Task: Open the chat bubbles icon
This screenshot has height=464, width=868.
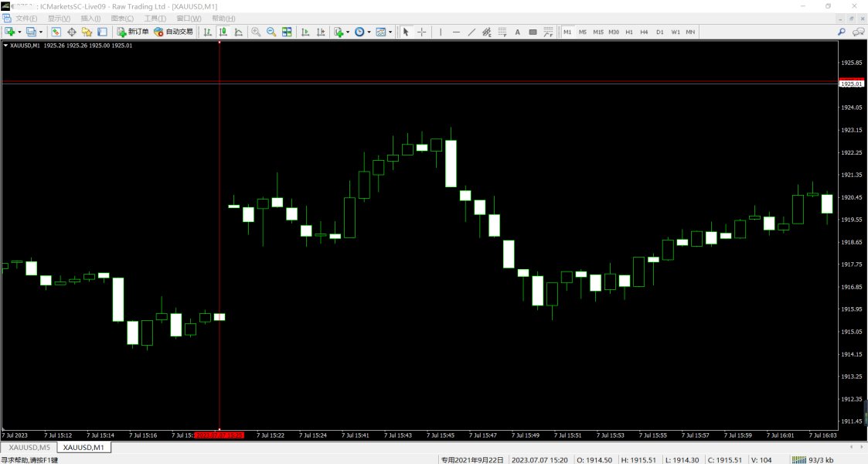Action: click(x=859, y=32)
